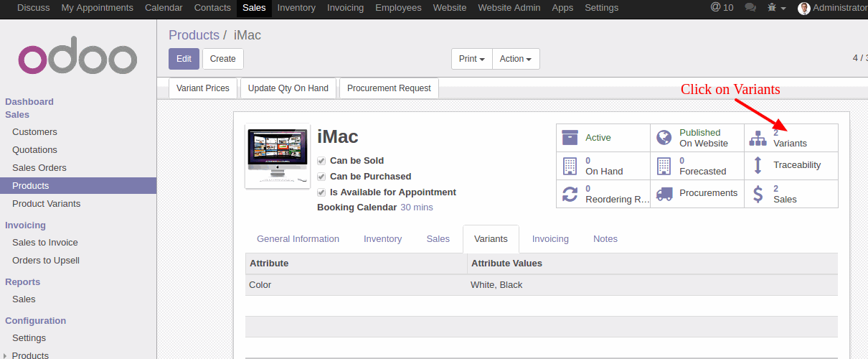
Task: Open the Employees menu
Action: pyautogui.click(x=398, y=8)
